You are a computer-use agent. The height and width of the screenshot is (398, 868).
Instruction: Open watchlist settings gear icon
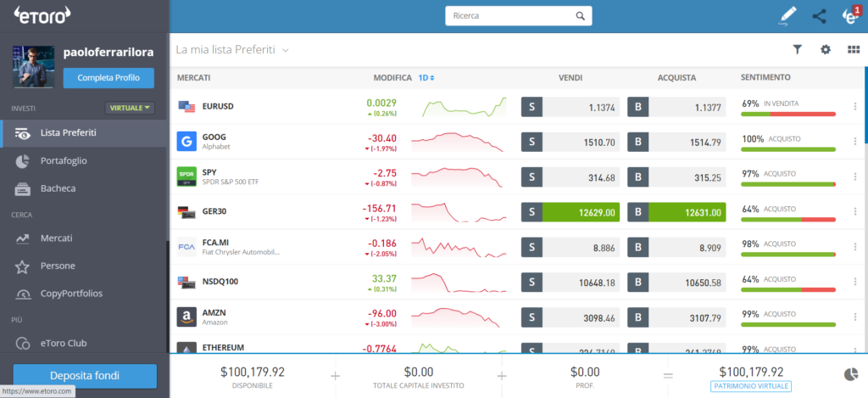[826, 49]
